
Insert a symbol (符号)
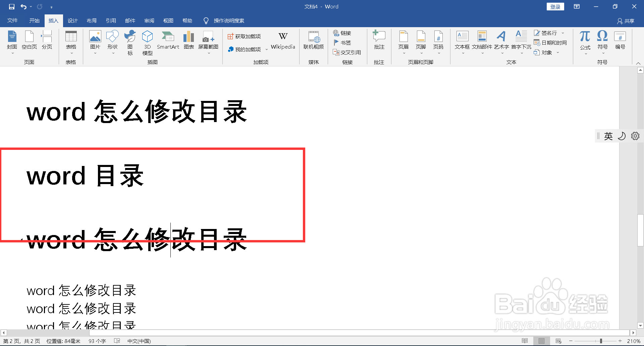[x=603, y=42]
